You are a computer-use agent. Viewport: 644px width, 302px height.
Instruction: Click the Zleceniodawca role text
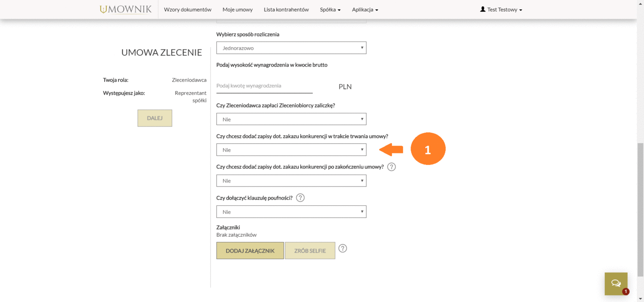[x=189, y=80]
